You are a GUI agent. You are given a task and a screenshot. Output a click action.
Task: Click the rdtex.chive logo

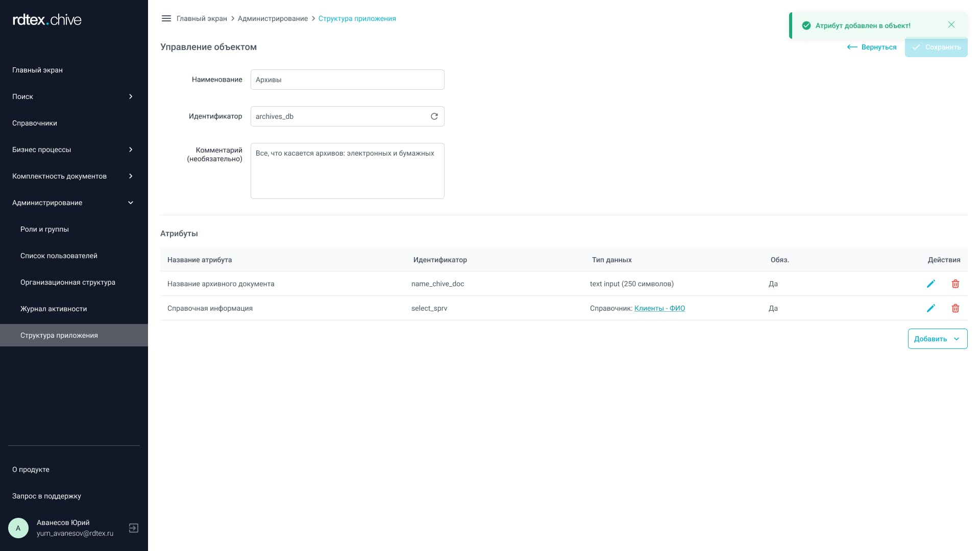click(47, 20)
